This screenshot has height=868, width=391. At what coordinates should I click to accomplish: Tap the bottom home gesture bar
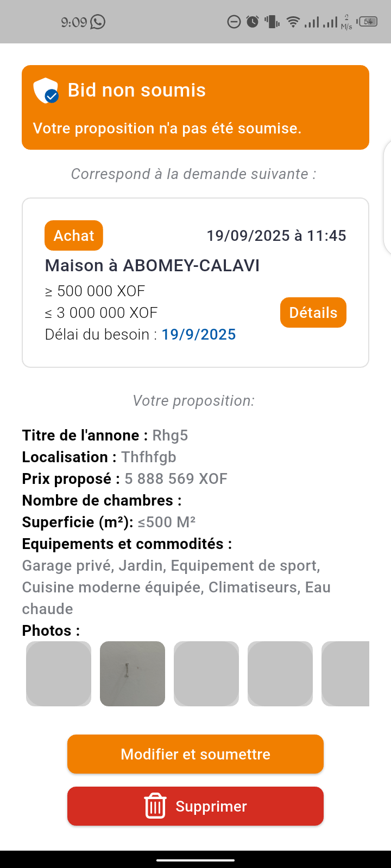[195, 860]
